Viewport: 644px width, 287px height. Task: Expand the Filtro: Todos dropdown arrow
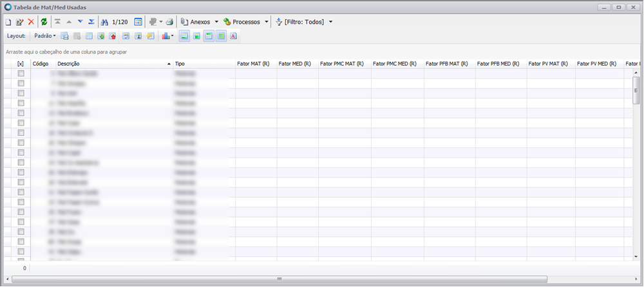(x=330, y=22)
